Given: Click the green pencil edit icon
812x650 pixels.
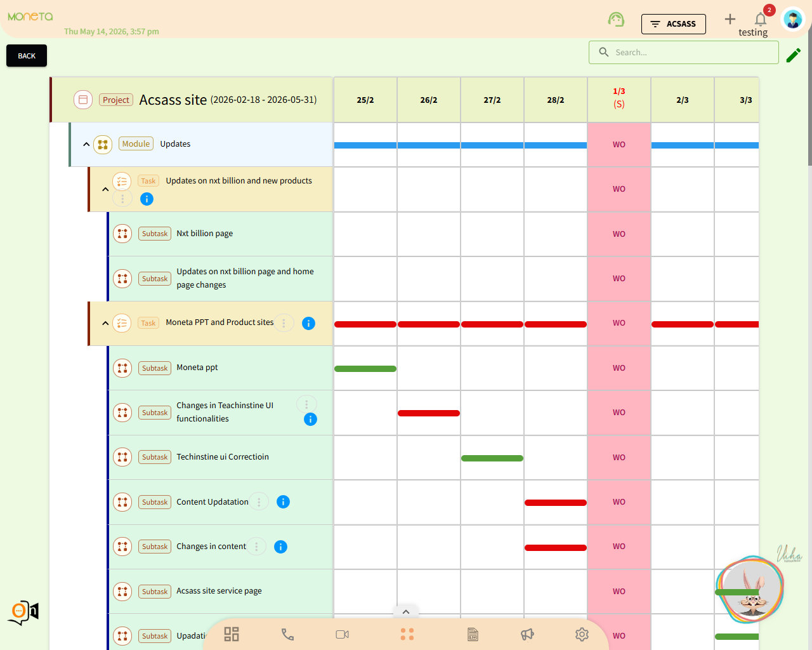Looking at the screenshot, I should [x=794, y=55].
